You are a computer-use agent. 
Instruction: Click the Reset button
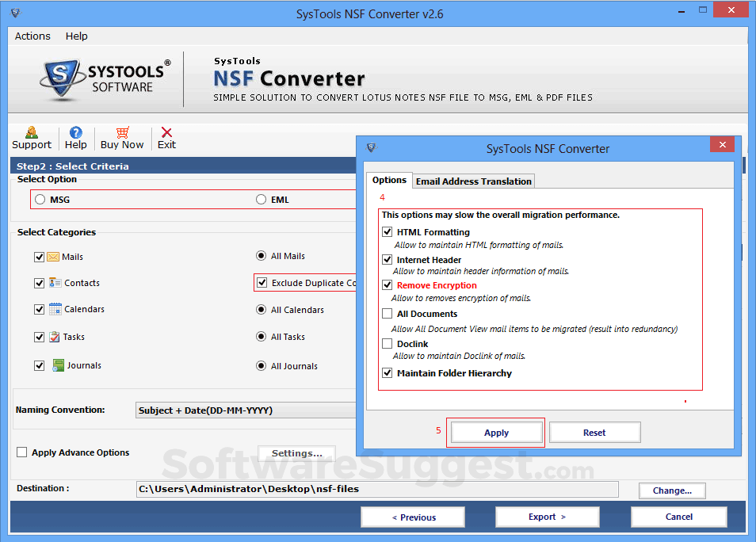pos(594,433)
